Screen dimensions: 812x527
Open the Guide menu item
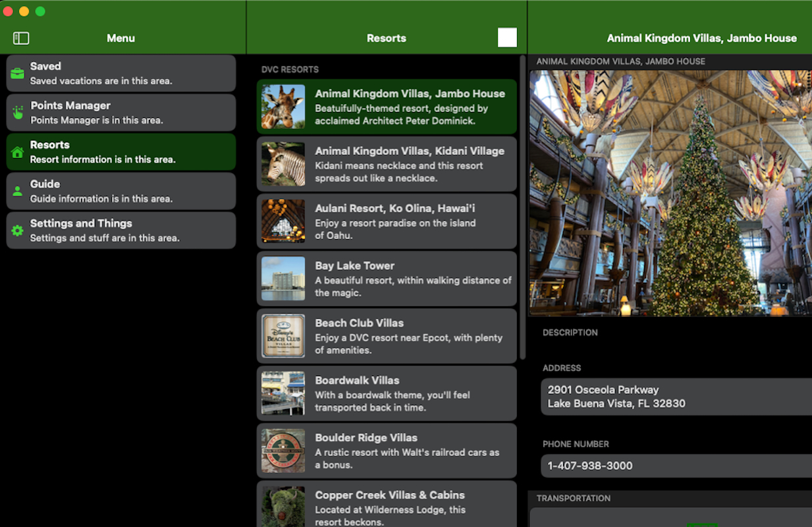coord(121,191)
